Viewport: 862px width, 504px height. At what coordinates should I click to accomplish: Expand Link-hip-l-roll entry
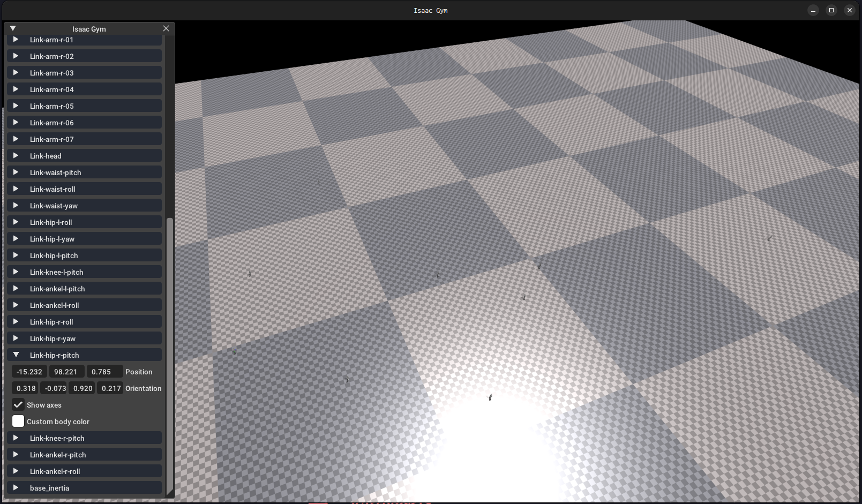pos(84,222)
